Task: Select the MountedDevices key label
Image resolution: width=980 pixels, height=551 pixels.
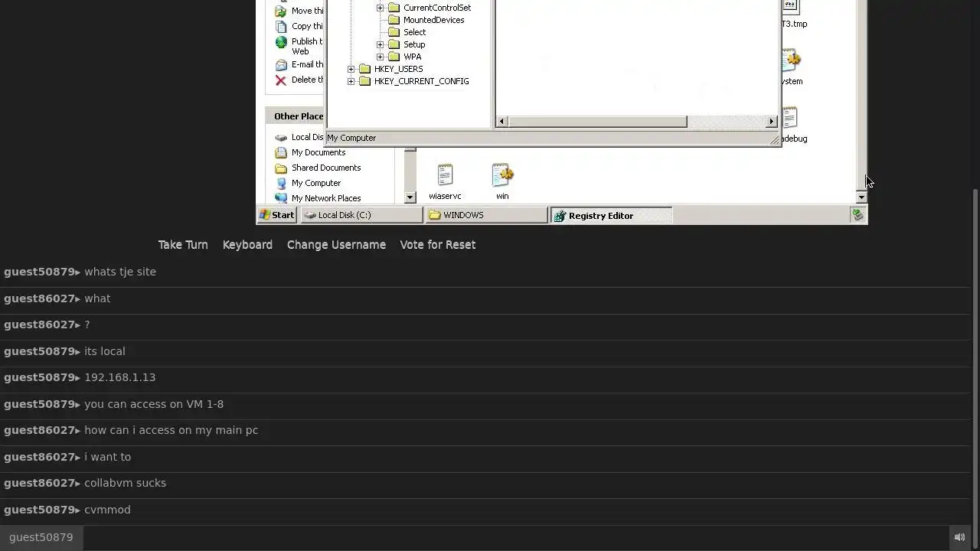Action: [433, 20]
